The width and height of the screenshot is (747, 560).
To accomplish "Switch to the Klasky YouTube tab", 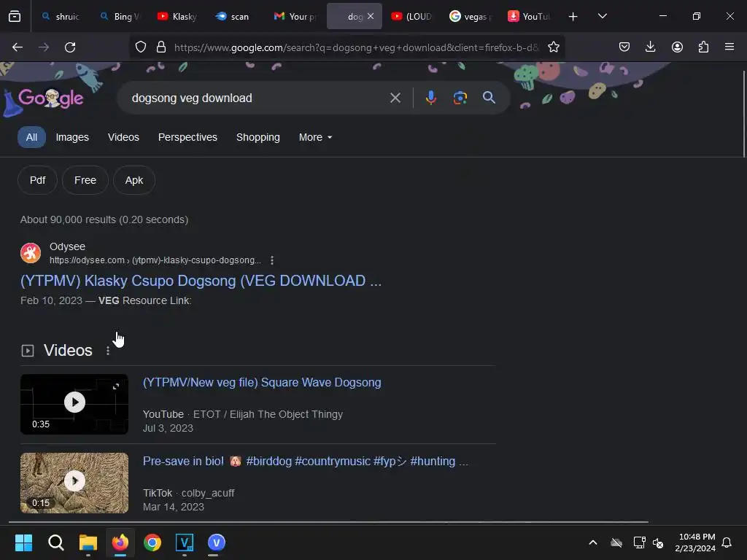I will [x=177, y=17].
